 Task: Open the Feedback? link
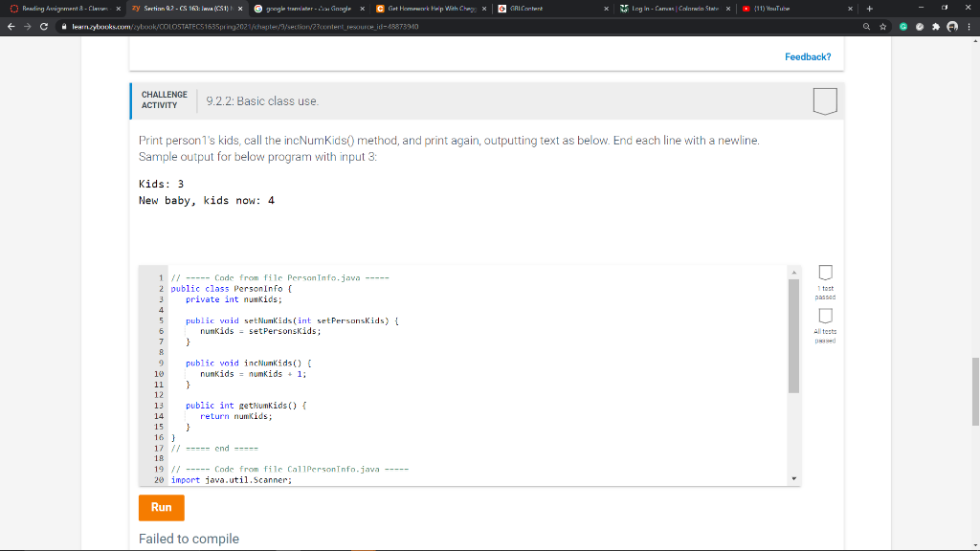807,57
